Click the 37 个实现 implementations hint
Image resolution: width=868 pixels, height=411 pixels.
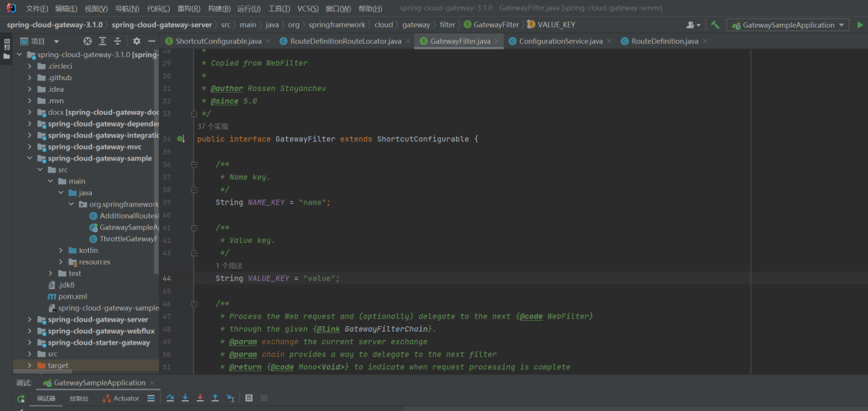pyautogui.click(x=213, y=126)
